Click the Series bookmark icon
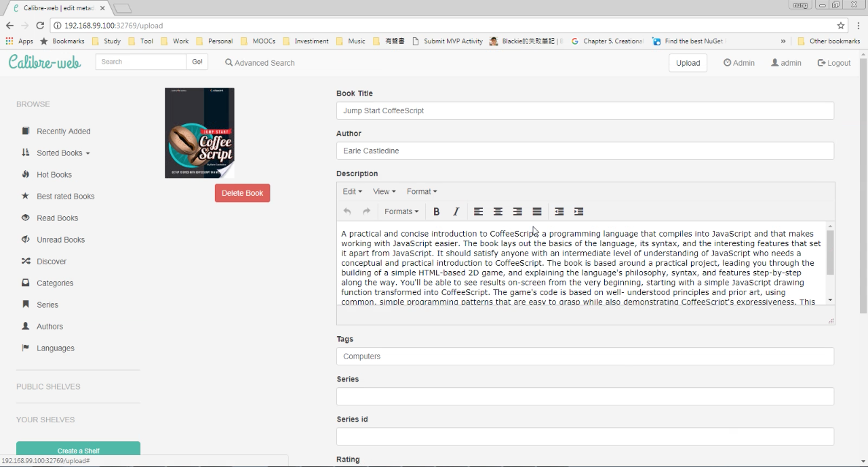 [x=26, y=304]
